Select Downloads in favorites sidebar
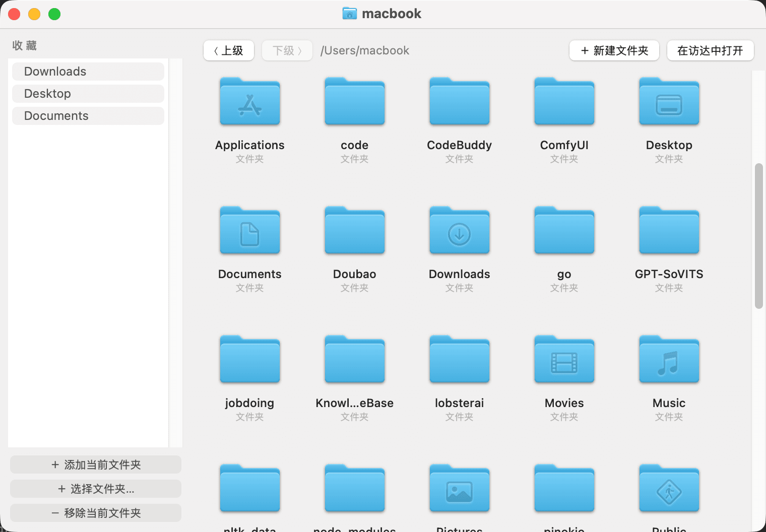 pyautogui.click(x=88, y=72)
